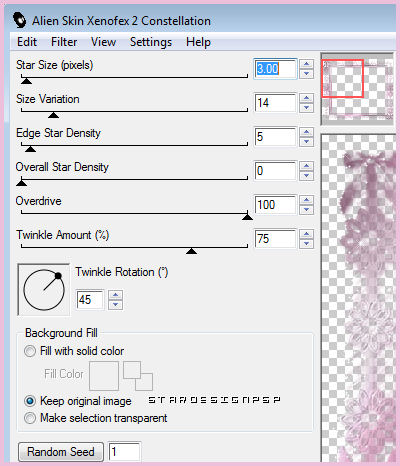The image size is (400, 466).
Task: Open the Edit menu
Action: tap(27, 42)
